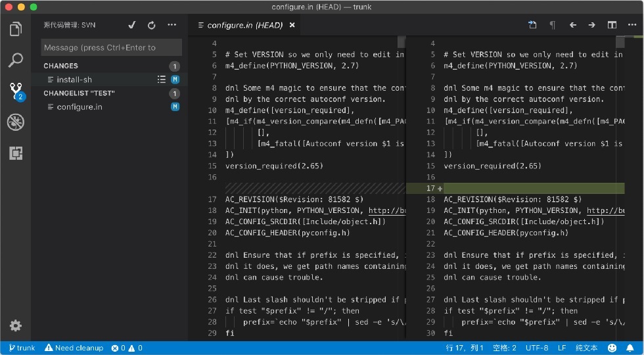
Task: Close the configure.in (HEAD) tab
Action: (x=292, y=25)
